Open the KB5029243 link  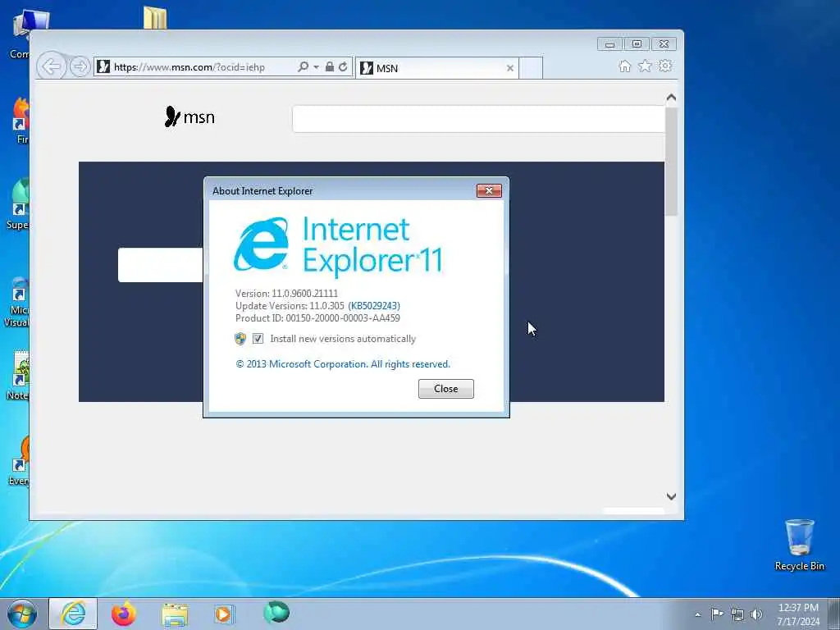[374, 306]
